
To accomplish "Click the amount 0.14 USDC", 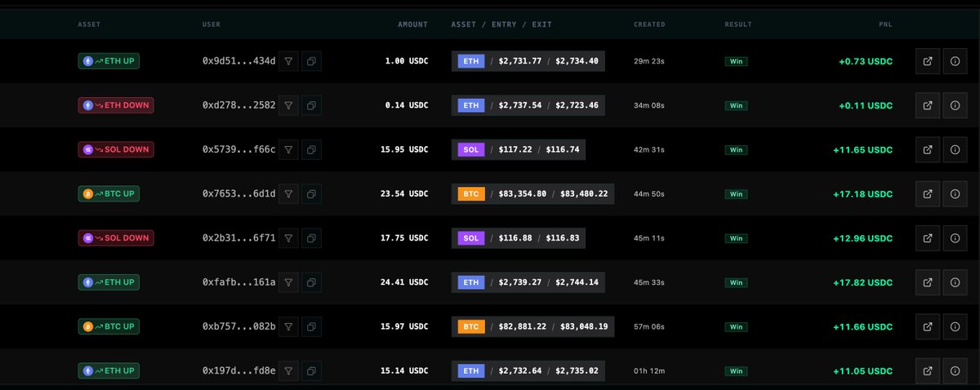I will pyautogui.click(x=408, y=105).
